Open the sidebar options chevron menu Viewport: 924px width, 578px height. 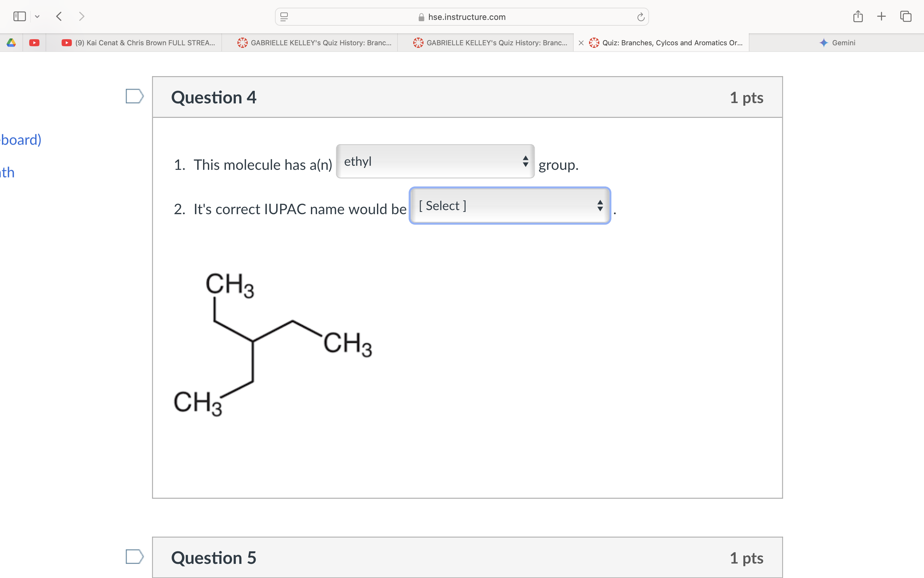(37, 16)
